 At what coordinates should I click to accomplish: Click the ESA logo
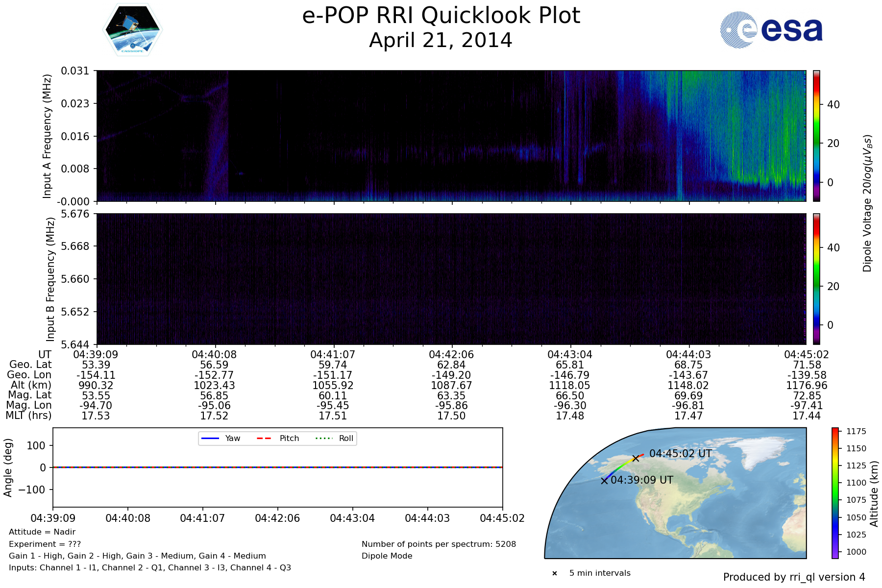(x=771, y=30)
